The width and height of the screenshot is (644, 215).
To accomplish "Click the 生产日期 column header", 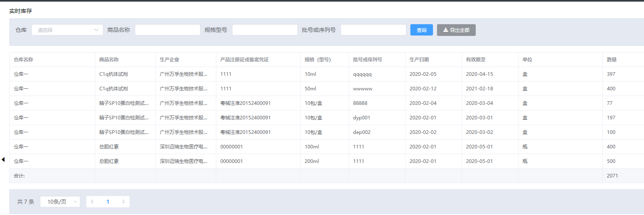I will click(419, 60).
